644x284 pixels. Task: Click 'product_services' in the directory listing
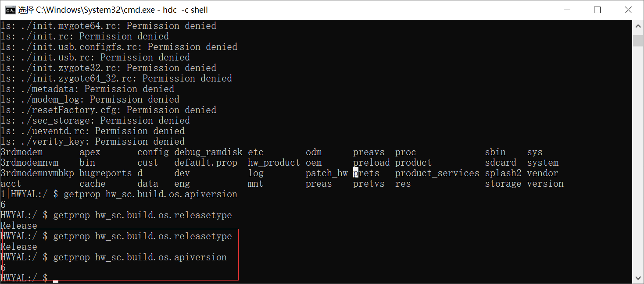tap(437, 173)
